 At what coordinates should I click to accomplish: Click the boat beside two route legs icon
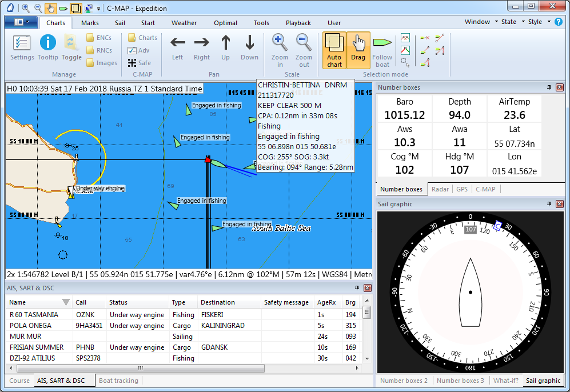click(440, 50)
